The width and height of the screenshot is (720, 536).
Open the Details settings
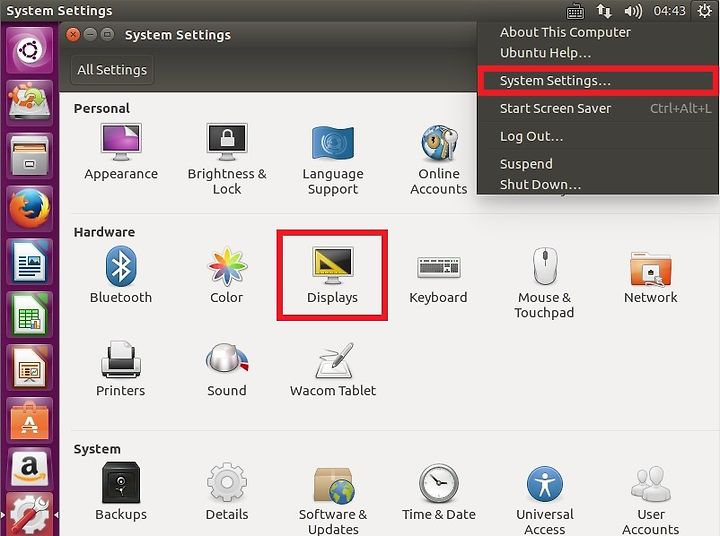[x=227, y=491]
